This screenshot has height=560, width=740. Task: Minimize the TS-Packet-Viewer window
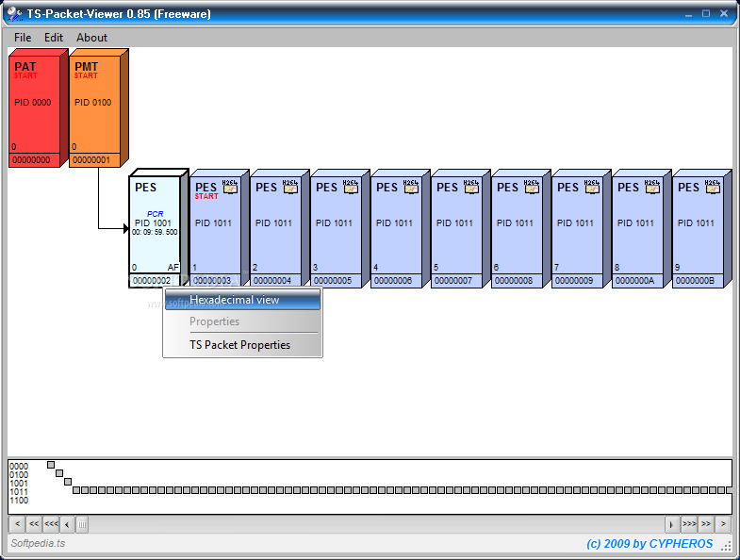click(x=688, y=14)
